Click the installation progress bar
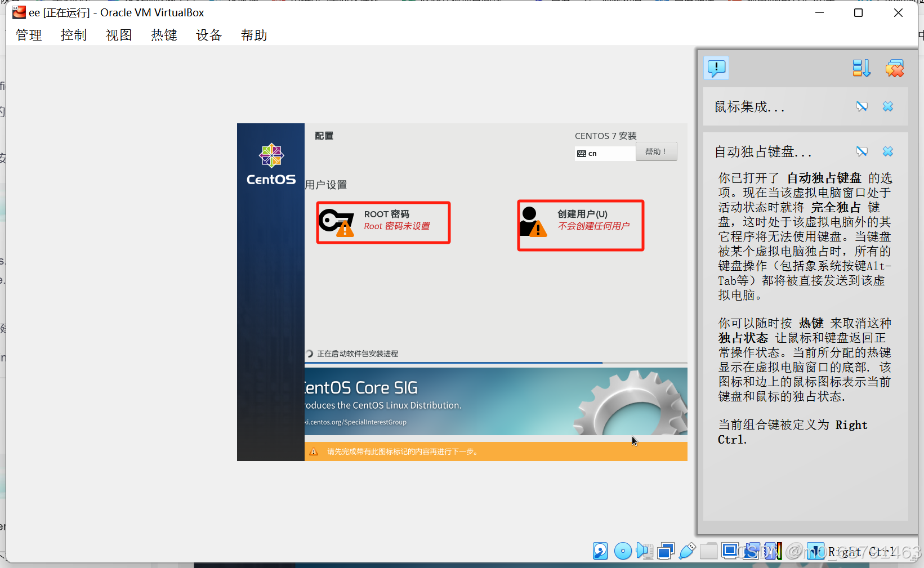 click(x=496, y=363)
